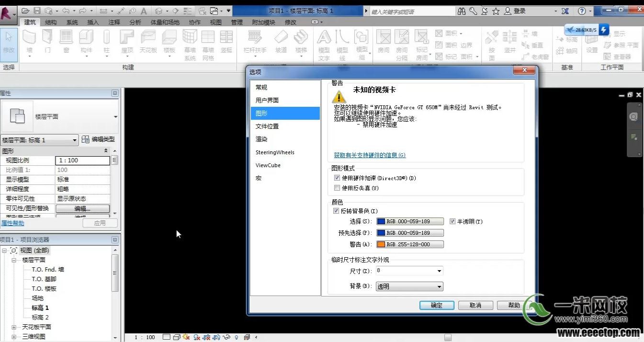The height and width of the screenshot is (342, 644).
Task: Toggle 反转背景色 checkbox
Action: [x=336, y=211]
